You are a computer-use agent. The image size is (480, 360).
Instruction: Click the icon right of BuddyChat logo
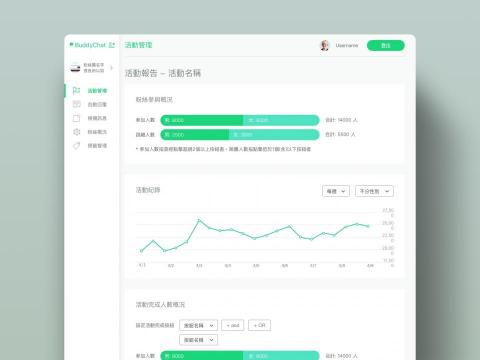click(112, 45)
